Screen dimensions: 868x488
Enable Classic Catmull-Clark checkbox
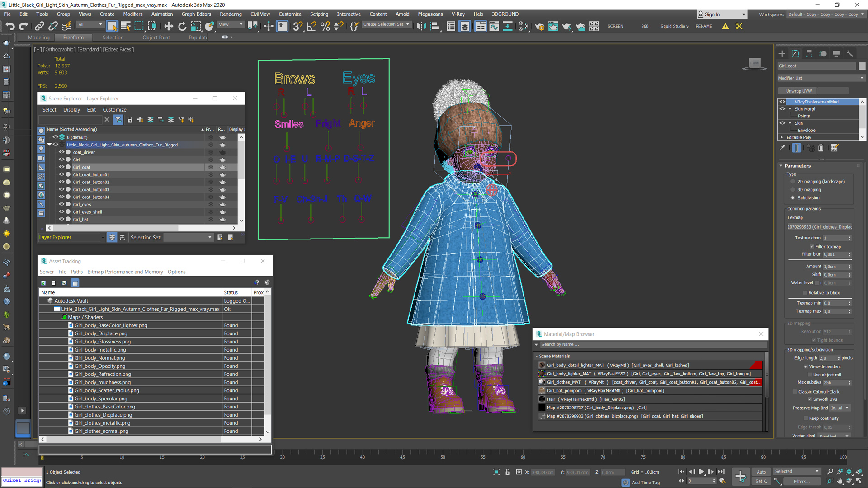point(795,392)
